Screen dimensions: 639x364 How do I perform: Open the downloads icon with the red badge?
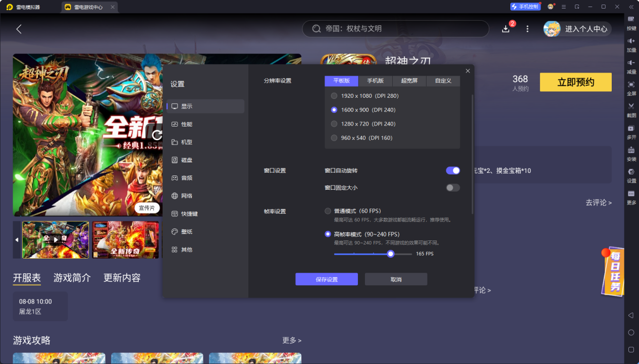click(506, 29)
